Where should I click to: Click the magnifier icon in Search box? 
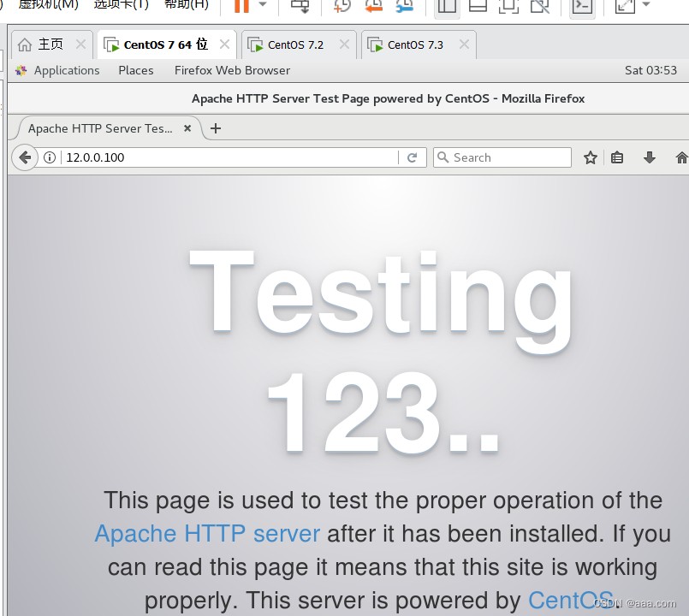443,157
